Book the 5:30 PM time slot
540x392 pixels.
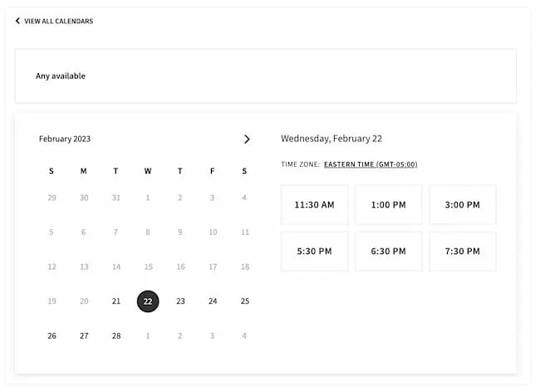click(x=314, y=251)
